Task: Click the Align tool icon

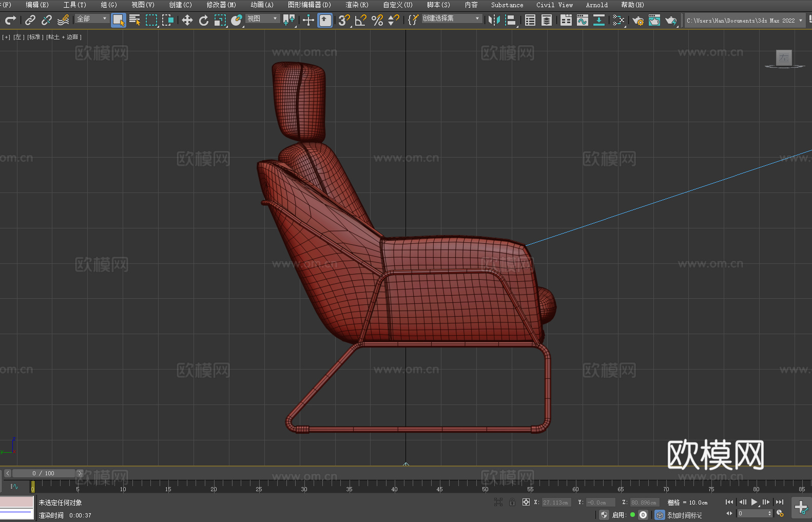Action: [x=511, y=20]
